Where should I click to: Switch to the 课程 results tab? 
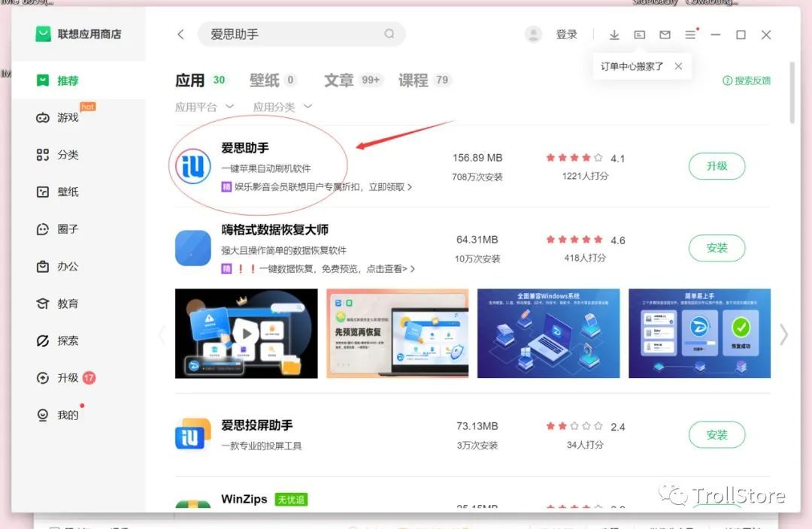click(x=425, y=80)
